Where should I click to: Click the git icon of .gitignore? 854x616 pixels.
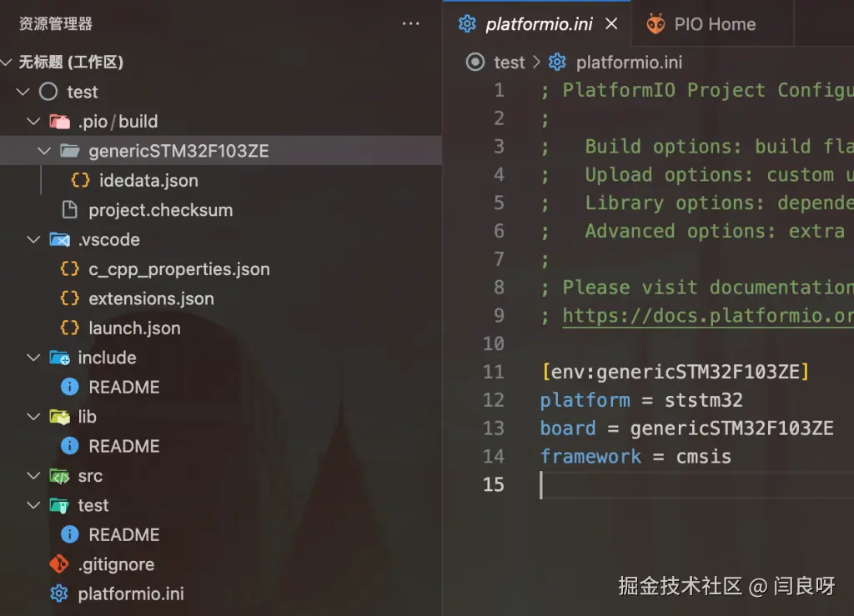pyautogui.click(x=59, y=564)
